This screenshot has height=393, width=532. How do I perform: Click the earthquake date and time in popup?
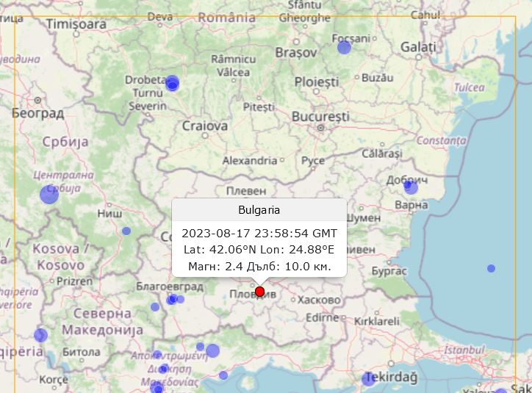259,234
